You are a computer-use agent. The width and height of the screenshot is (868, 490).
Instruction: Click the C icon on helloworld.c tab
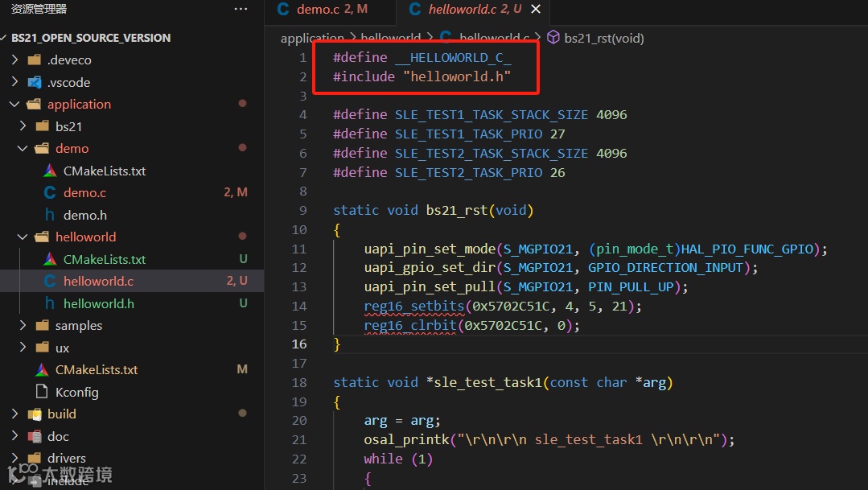tap(414, 10)
